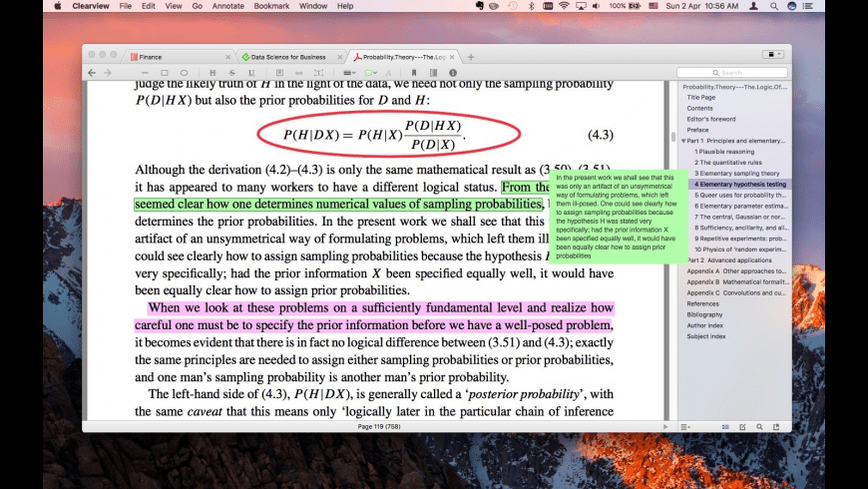Select the text box tool
The width and height of the screenshot is (868, 489).
318,73
